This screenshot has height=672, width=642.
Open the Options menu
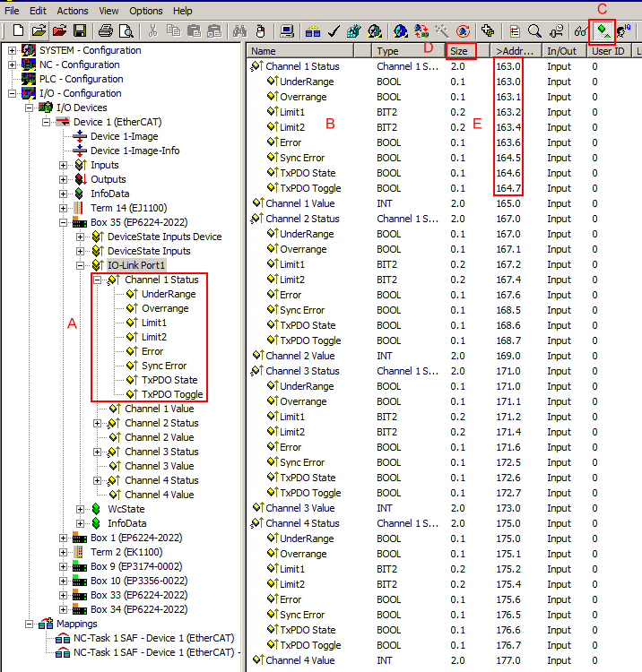coord(146,11)
